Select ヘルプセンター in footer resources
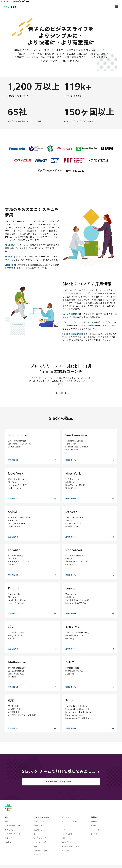122x868 pixels. click(68, 834)
